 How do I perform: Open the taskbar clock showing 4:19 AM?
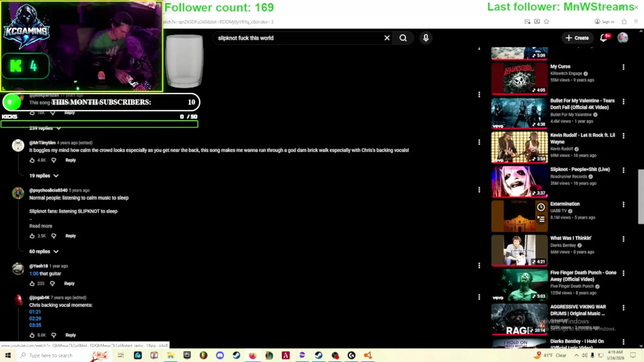coord(615,355)
